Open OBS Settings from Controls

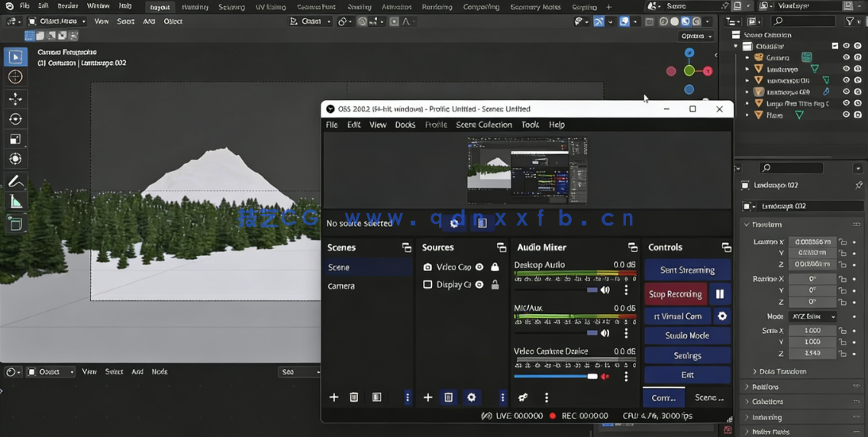pyautogui.click(x=688, y=355)
